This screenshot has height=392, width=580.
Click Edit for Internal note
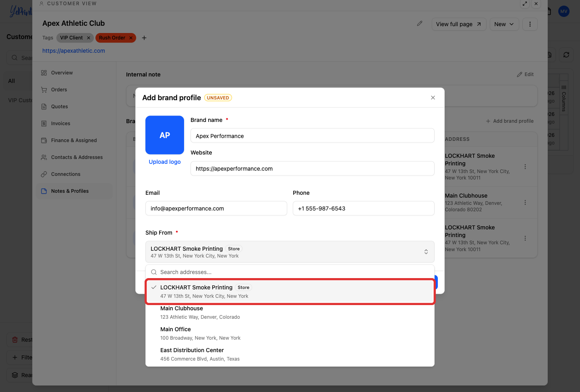pos(525,74)
